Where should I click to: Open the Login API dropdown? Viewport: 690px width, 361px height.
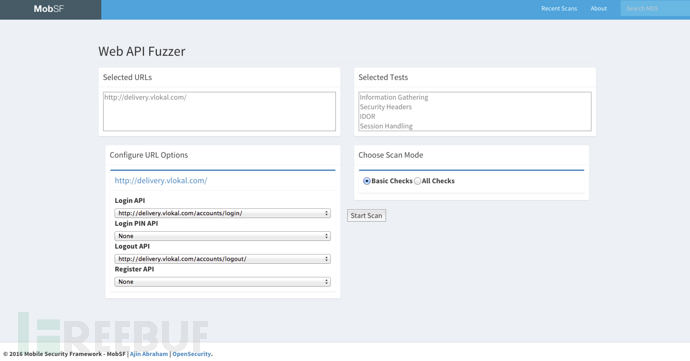click(x=222, y=213)
